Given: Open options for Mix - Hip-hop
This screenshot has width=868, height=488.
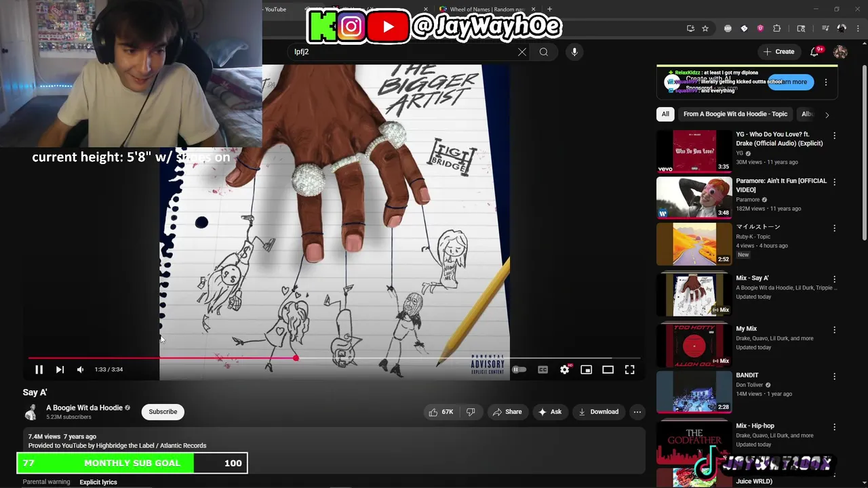Looking at the screenshot, I should [835, 426].
